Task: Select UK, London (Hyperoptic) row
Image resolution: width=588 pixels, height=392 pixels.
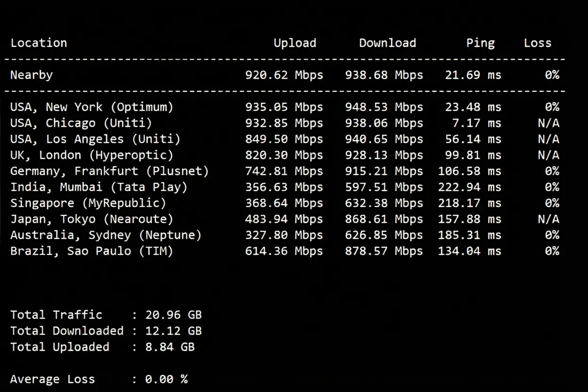Action: (285, 155)
